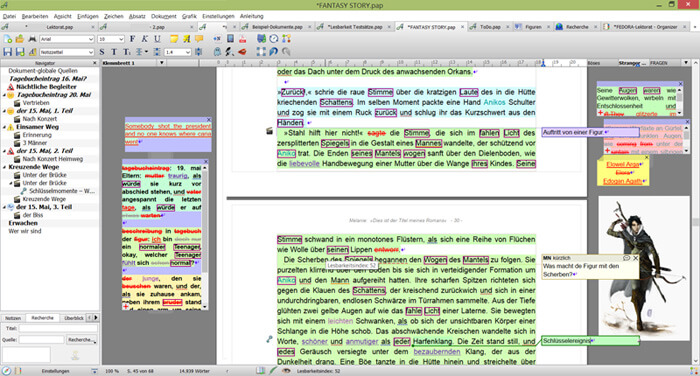Select 'Schlüsselmomente – W...' in navigator
This screenshot has height=376, width=700.
tap(62, 191)
